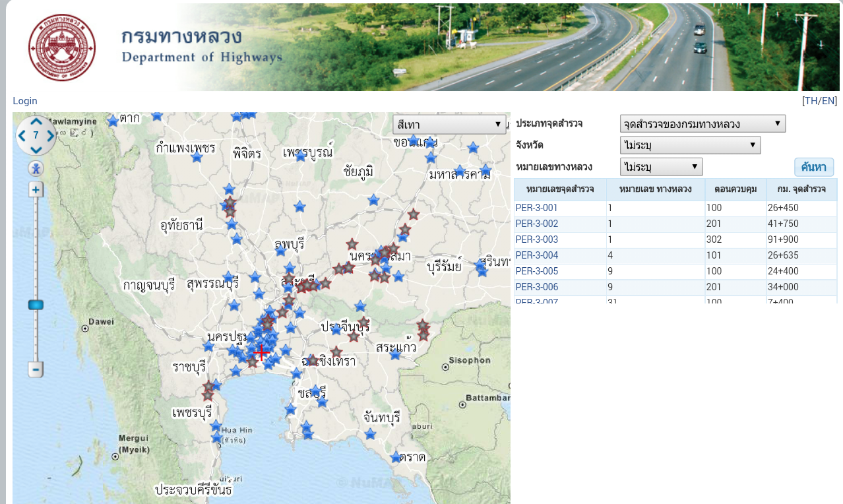Pan the map up with the top arrow
843x504 pixels.
tap(36, 121)
